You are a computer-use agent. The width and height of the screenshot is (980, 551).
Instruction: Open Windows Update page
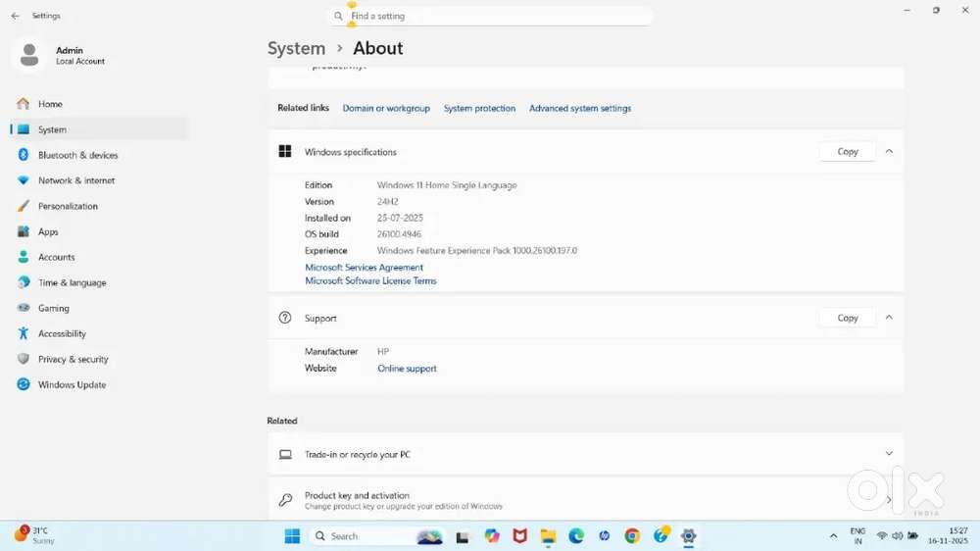click(72, 384)
